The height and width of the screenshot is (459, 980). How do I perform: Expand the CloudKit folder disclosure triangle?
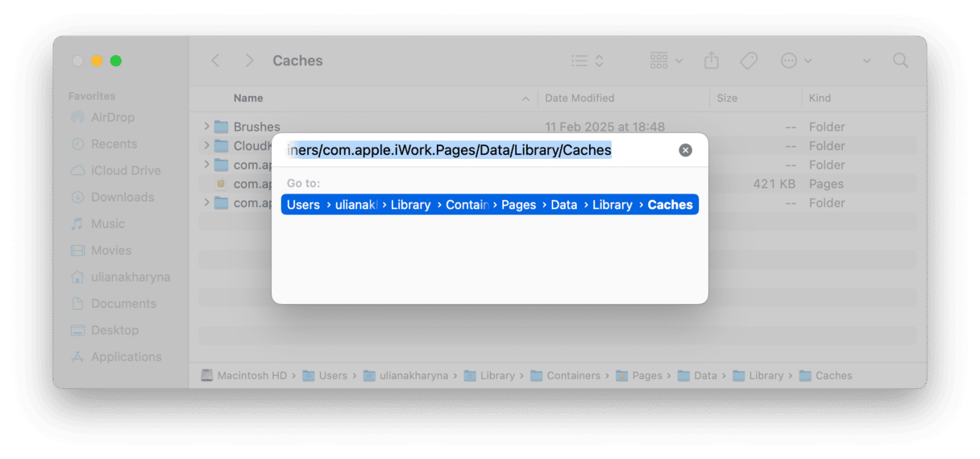pos(207,146)
